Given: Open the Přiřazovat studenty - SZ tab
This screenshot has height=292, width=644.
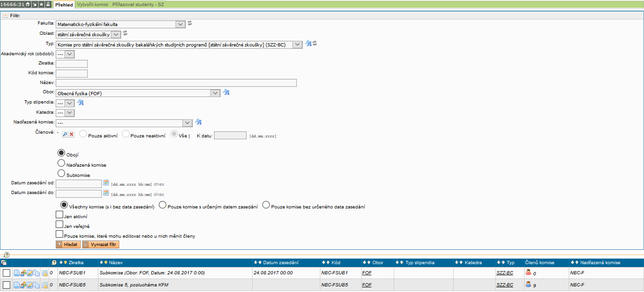Looking at the screenshot, I should pos(138,5).
